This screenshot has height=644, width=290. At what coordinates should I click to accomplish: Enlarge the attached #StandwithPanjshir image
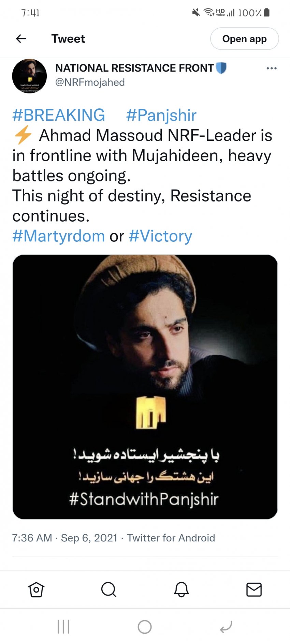(x=145, y=387)
